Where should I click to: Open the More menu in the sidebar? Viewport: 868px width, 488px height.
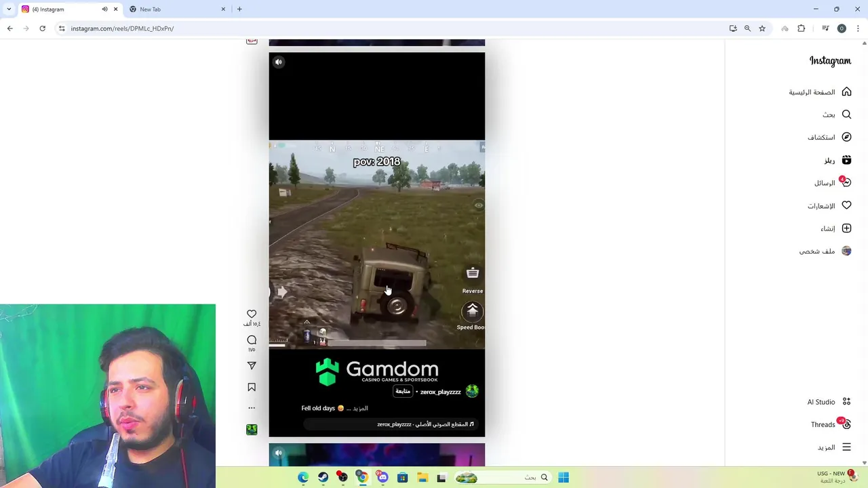click(x=833, y=447)
